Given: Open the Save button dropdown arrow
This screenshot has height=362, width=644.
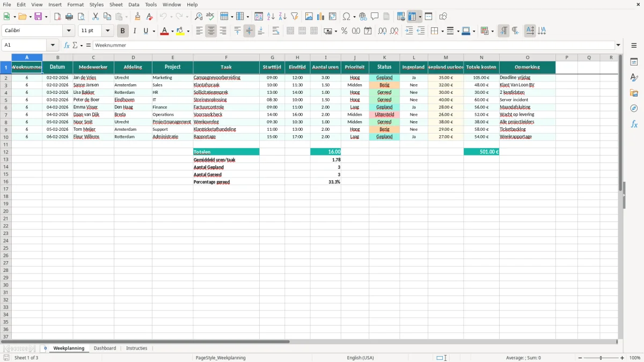Looking at the screenshot, I should 46,17.
